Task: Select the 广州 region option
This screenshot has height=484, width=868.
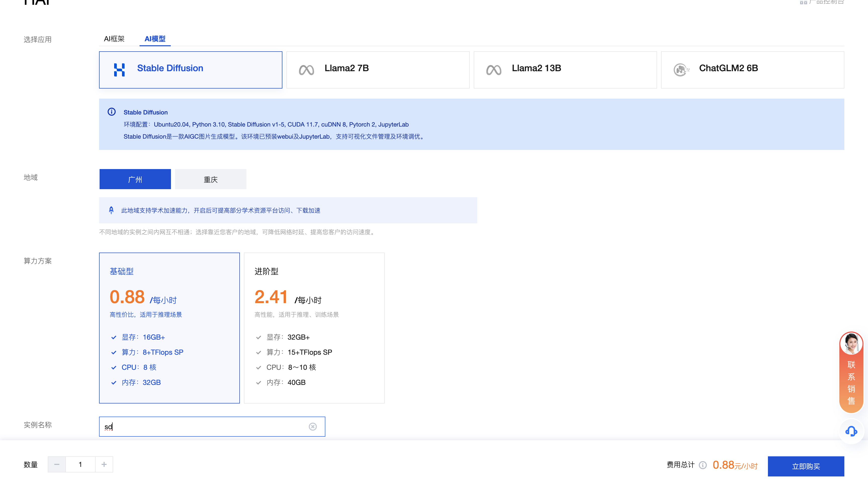Action: tap(135, 179)
